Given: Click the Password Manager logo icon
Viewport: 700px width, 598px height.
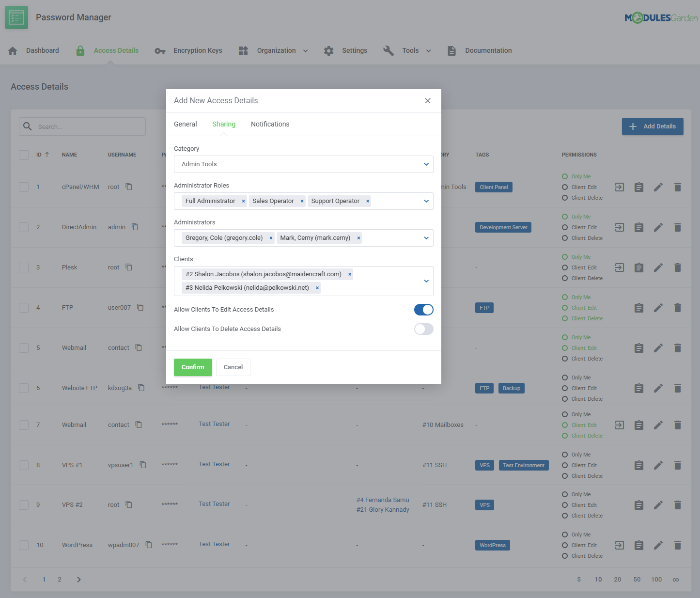Looking at the screenshot, I should click(x=16, y=17).
